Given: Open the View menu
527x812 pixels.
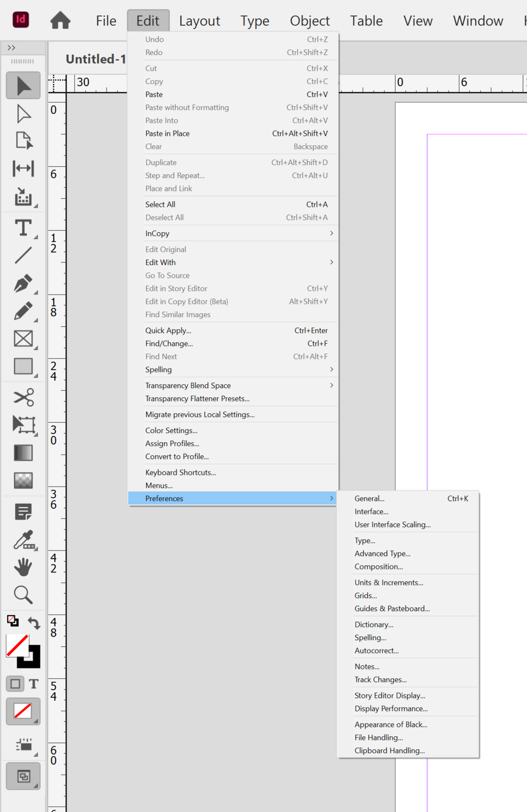Looking at the screenshot, I should click(x=418, y=21).
